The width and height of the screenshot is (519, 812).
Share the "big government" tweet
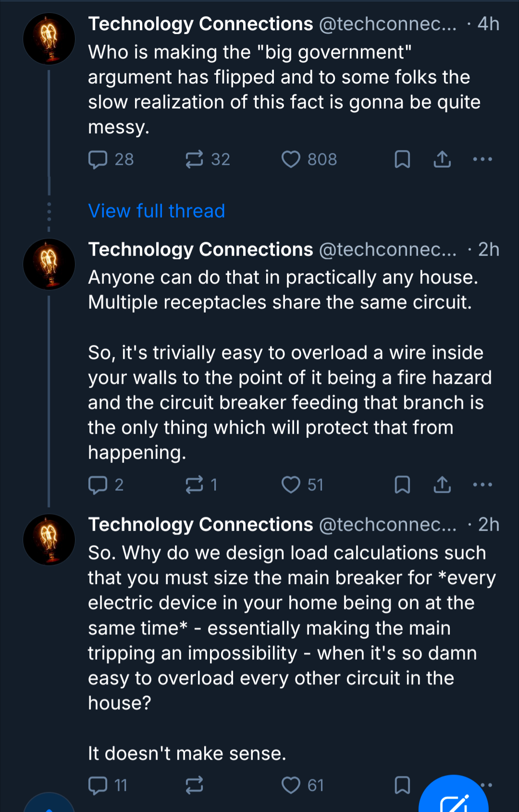tap(442, 159)
